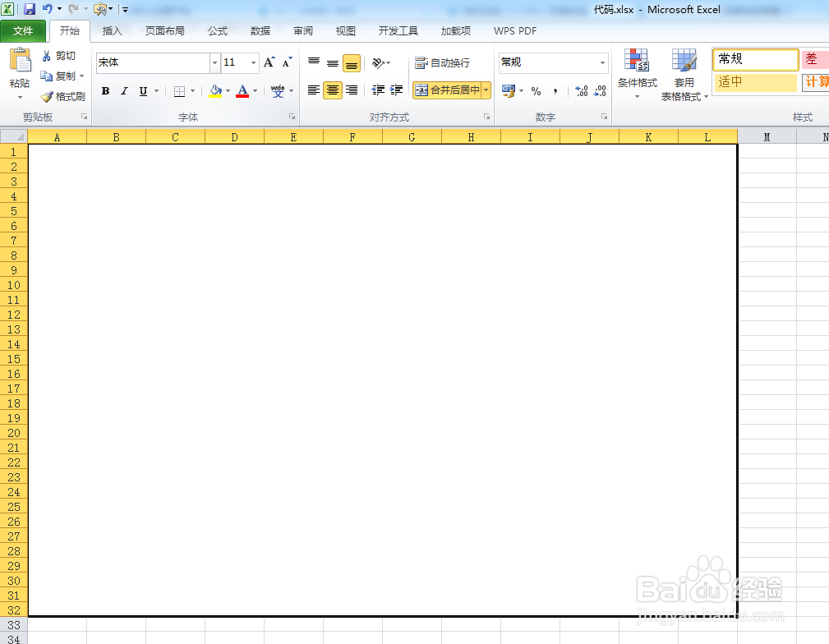
Task: Apply comma style number format
Action: click(555, 91)
